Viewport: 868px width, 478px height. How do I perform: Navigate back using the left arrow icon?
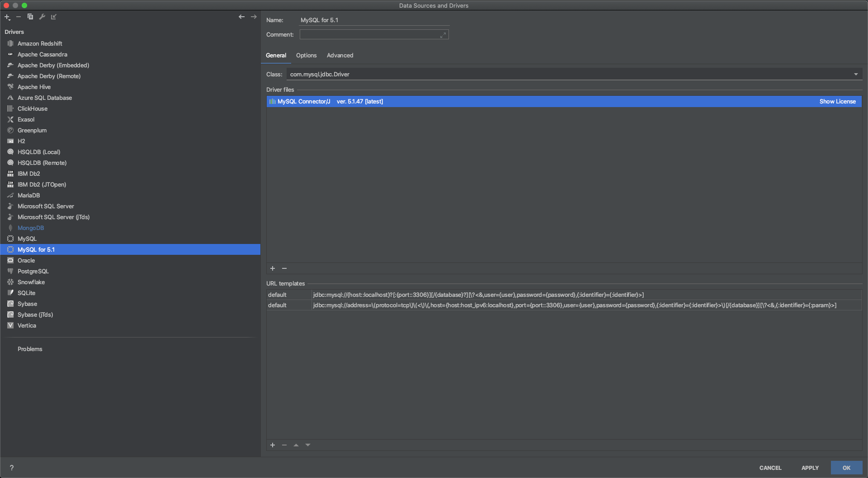241,17
